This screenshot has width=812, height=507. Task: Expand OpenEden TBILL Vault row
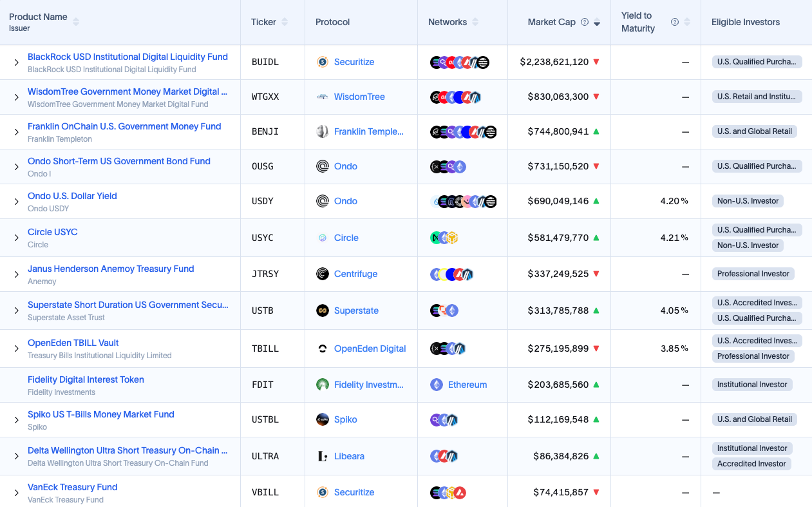click(x=17, y=349)
